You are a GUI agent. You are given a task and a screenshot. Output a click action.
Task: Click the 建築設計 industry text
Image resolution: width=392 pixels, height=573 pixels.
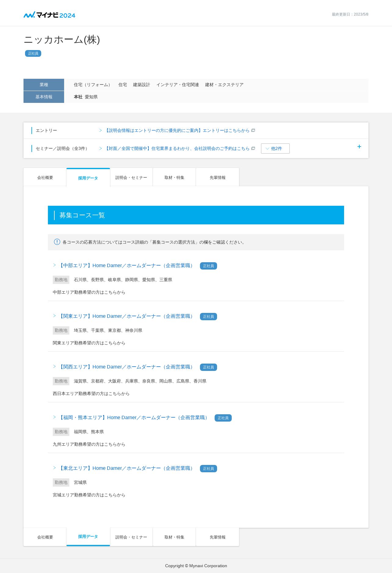pyautogui.click(x=142, y=85)
